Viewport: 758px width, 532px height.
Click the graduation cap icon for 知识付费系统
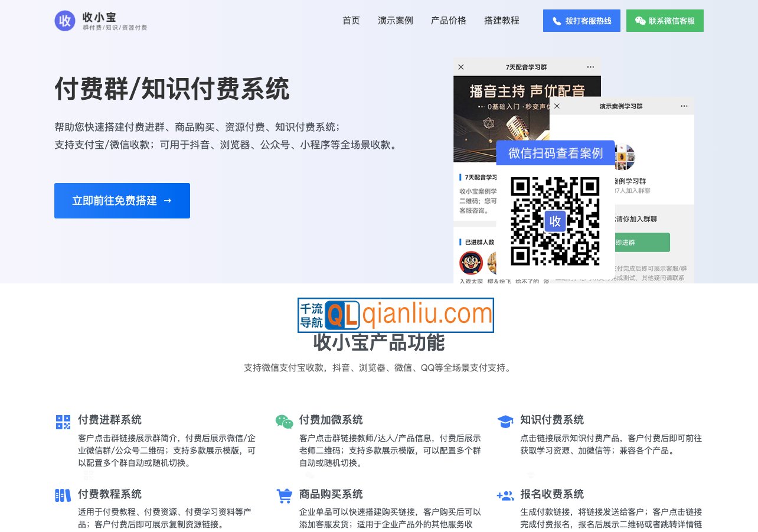pyautogui.click(x=505, y=420)
